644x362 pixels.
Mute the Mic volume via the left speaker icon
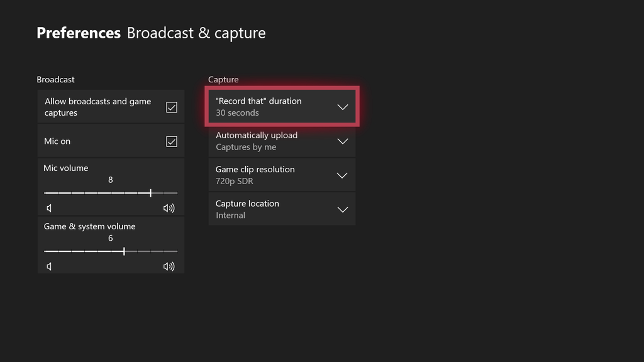tap(49, 207)
